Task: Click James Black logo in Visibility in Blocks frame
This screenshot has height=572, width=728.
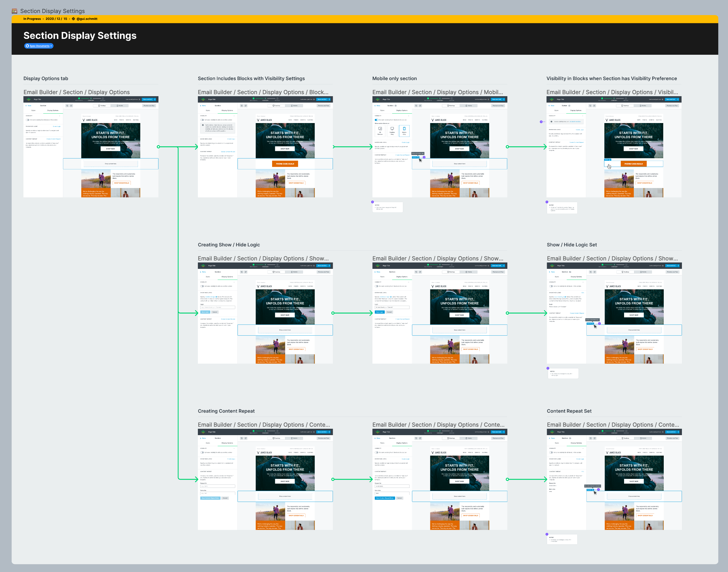Action: 613,120
